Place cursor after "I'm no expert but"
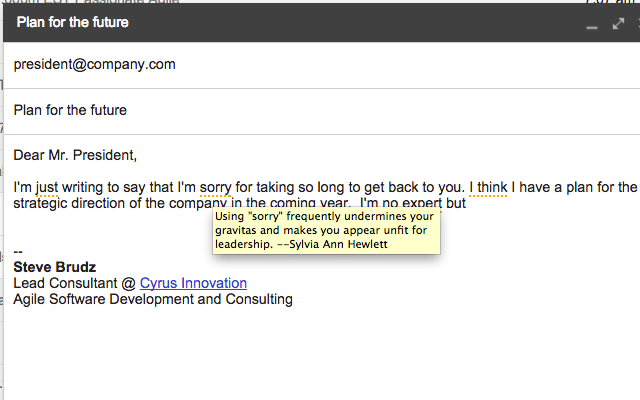 [467, 203]
